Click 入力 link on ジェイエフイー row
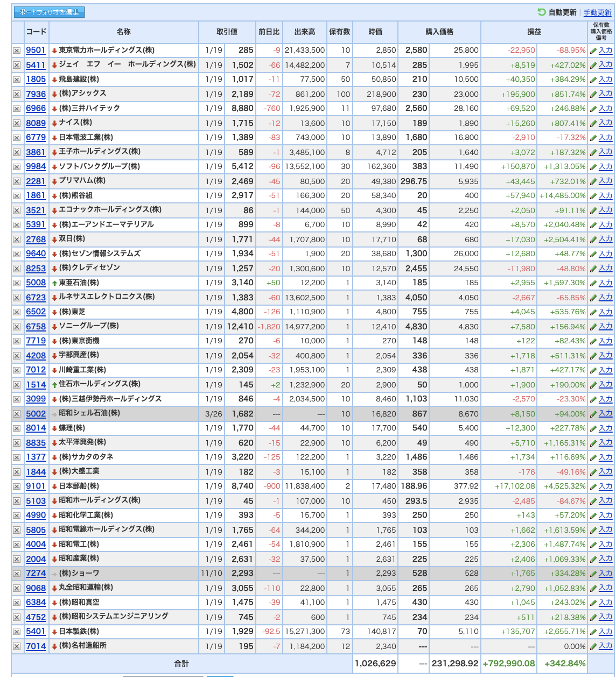Image resolution: width=616 pixels, height=677 pixels. click(605, 65)
